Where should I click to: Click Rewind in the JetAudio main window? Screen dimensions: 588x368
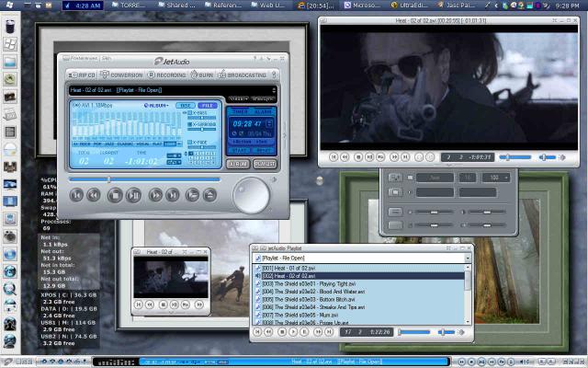(x=94, y=195)
